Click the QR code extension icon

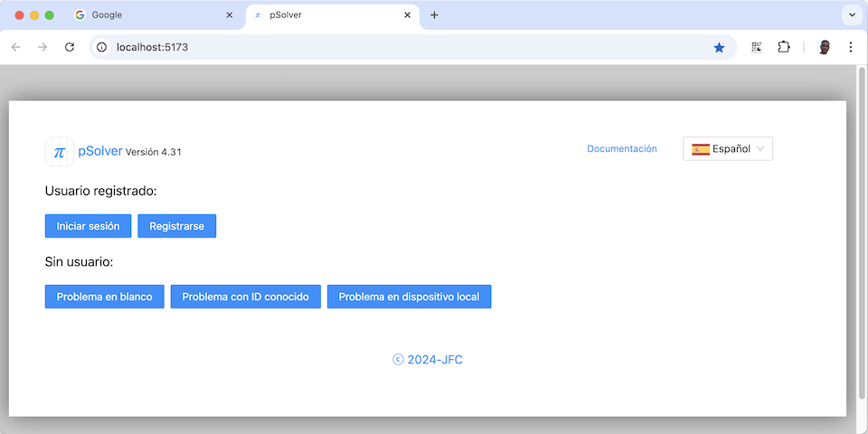tap(757, 47)
